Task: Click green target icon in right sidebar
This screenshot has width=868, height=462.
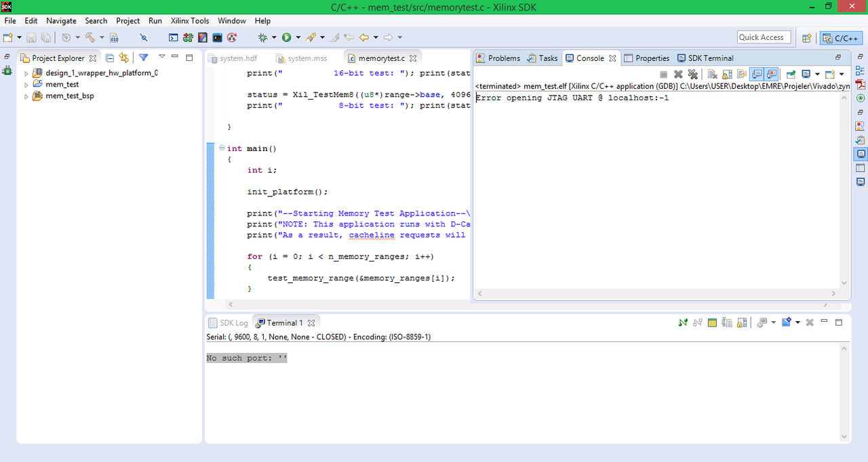Action: pos(861,98)
